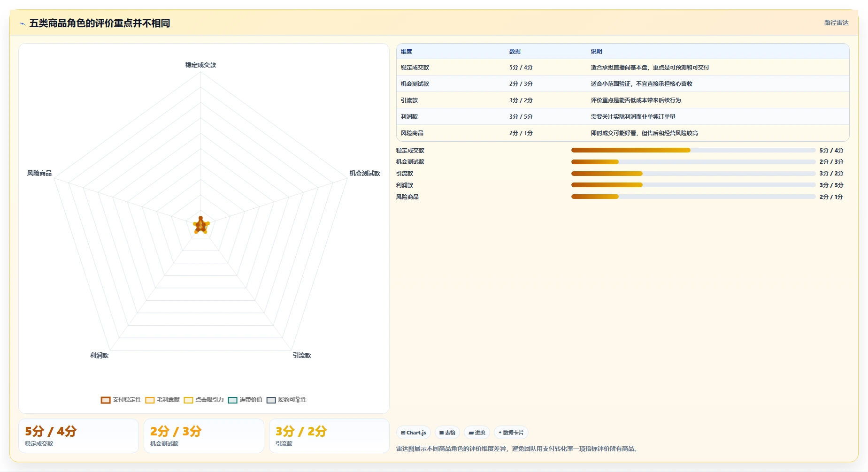Click the 风险商品 progress bar
The image size is (868, 472).
point(693,197)
